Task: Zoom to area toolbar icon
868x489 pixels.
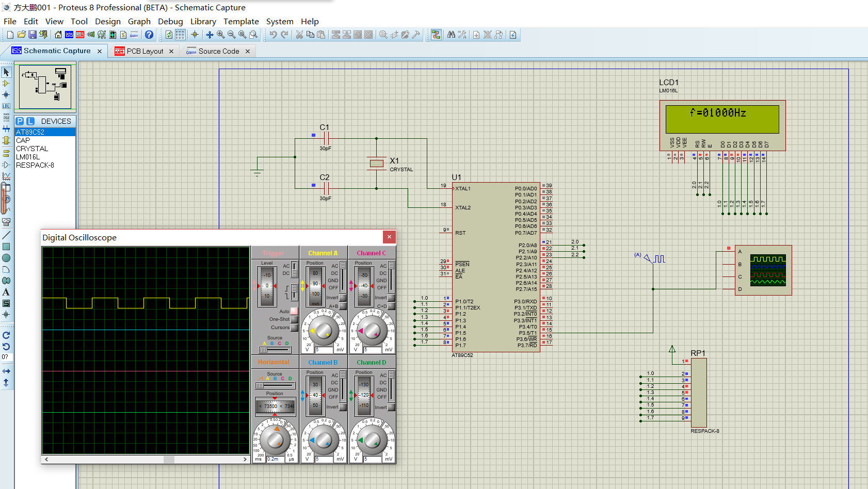Action: pyautogui.click(x=253, y=35)
